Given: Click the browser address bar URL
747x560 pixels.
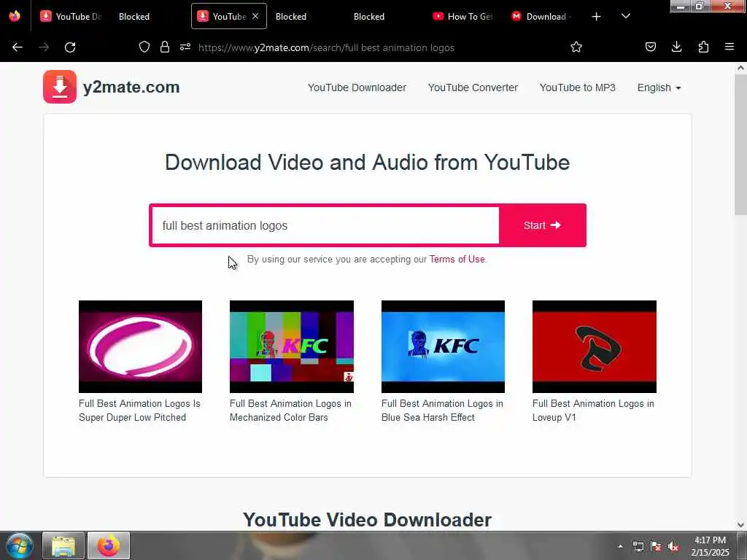Looking at the screenshot, I should [x=326, y=47].
